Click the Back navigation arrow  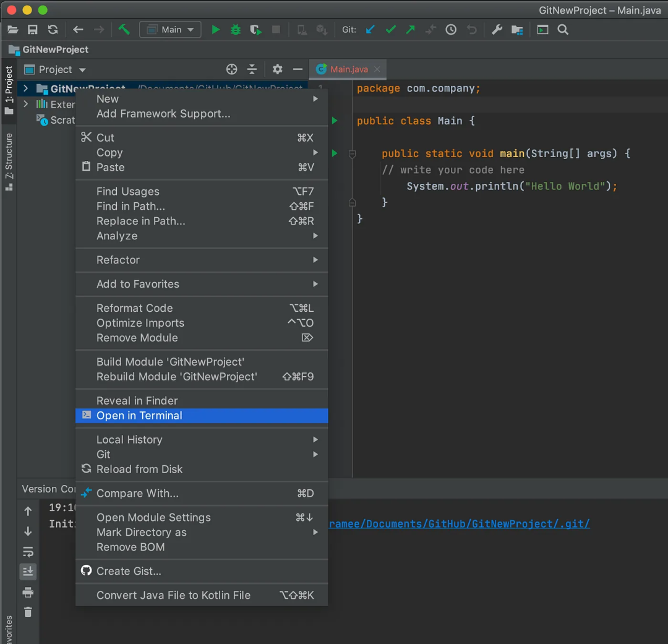point(78,30)
